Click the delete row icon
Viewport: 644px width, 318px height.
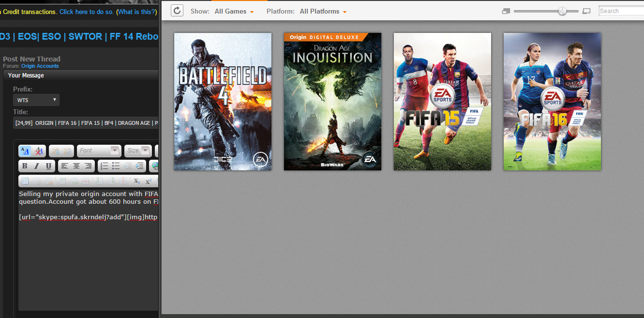pyautogui.click(x=86, y=181)
